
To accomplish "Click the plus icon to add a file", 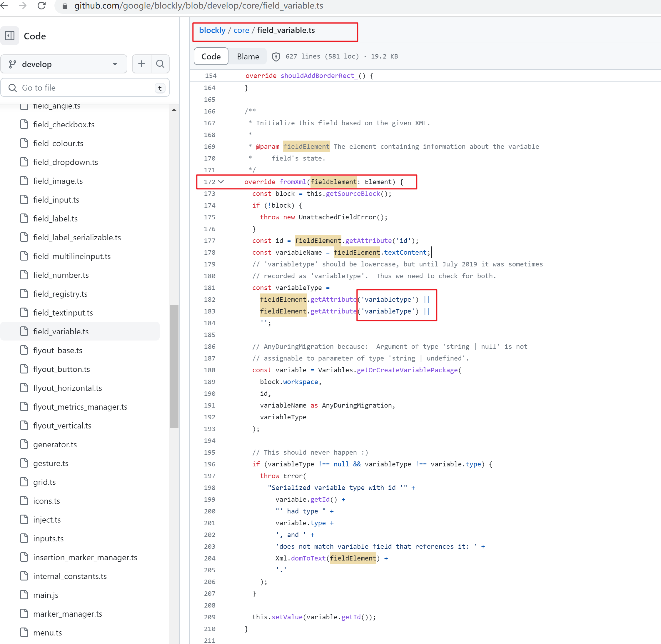I will coord(141,64).
